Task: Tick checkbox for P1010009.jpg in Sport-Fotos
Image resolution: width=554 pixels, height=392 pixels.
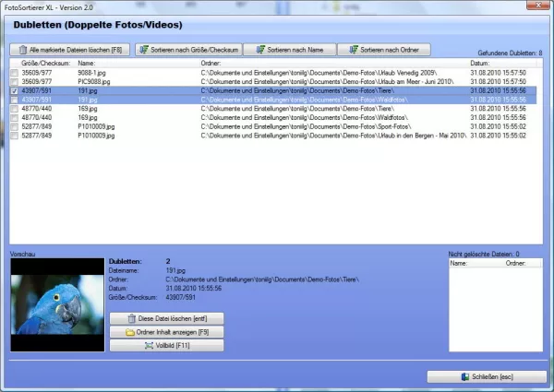Action: pos(14,127)
